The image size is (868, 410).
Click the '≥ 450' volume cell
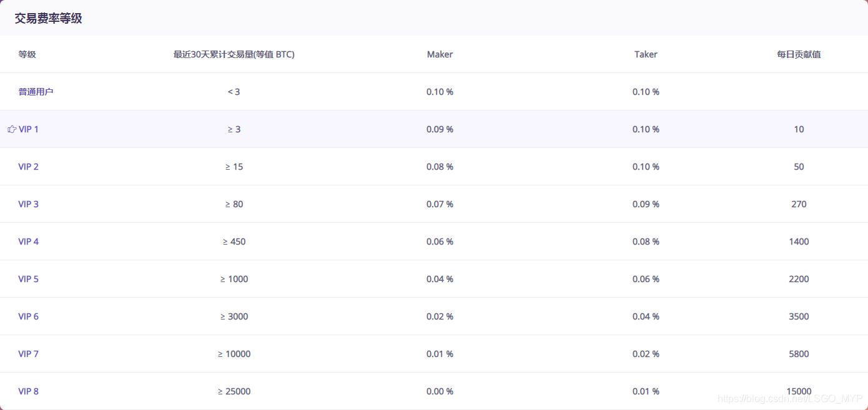click(x=234, y=242)
